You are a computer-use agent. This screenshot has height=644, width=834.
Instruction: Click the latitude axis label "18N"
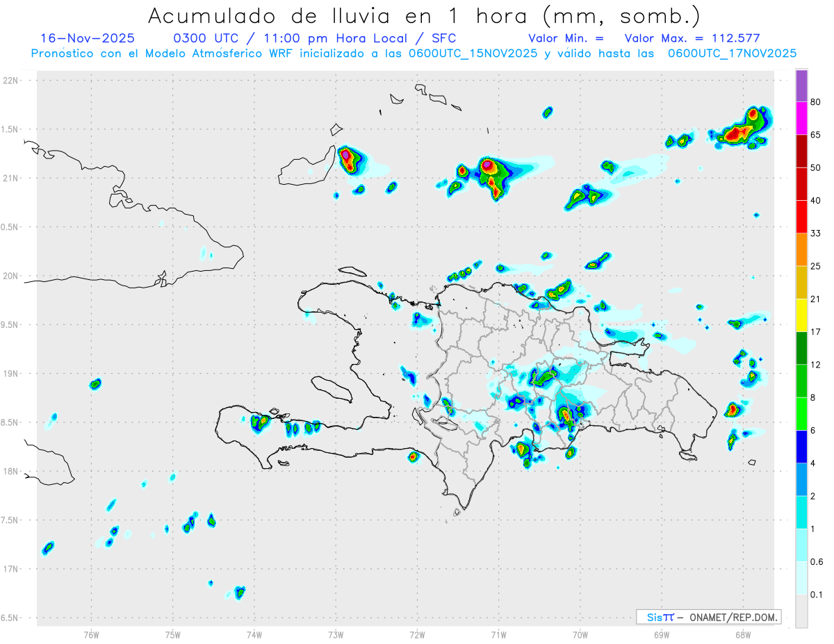click(10, 471)
